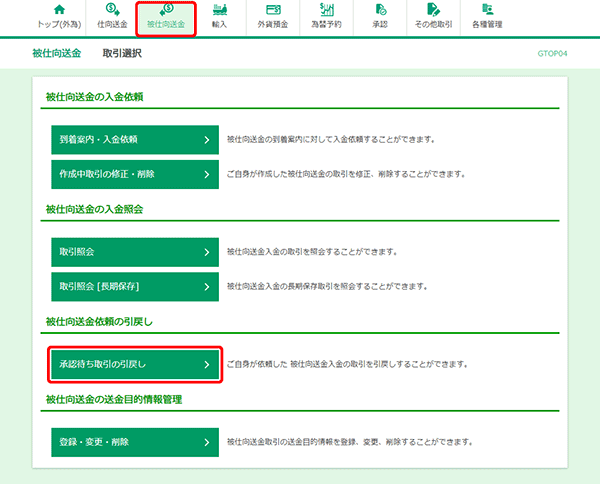
Task: Click description beside the 取引照会 button
Action: click(312, 252)
